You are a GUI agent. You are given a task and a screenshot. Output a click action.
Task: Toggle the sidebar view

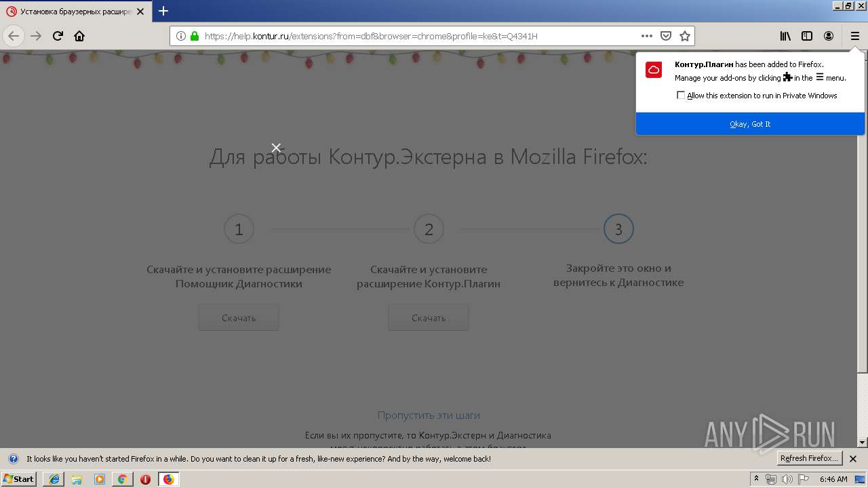pyautogui.click(x=807, y=36)
